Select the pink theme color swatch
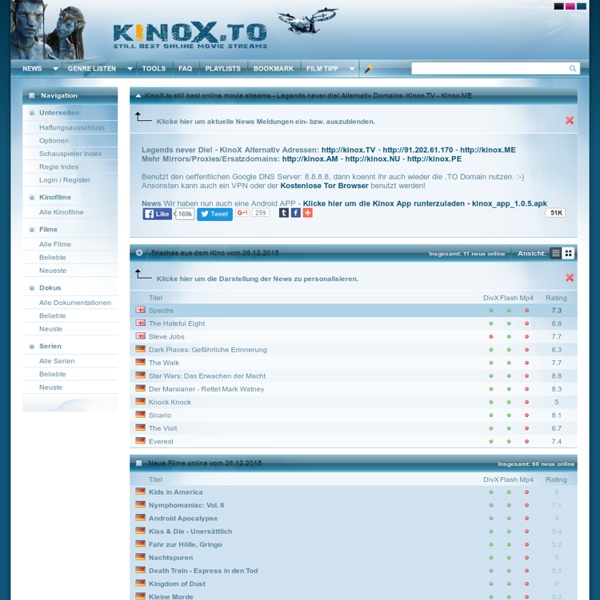 [571, 6]
